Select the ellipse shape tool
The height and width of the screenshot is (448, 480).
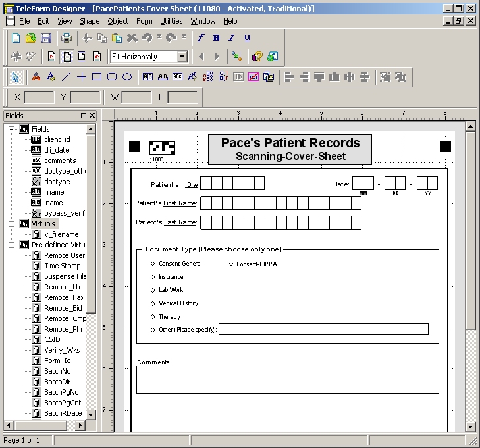tap(127, 77)
